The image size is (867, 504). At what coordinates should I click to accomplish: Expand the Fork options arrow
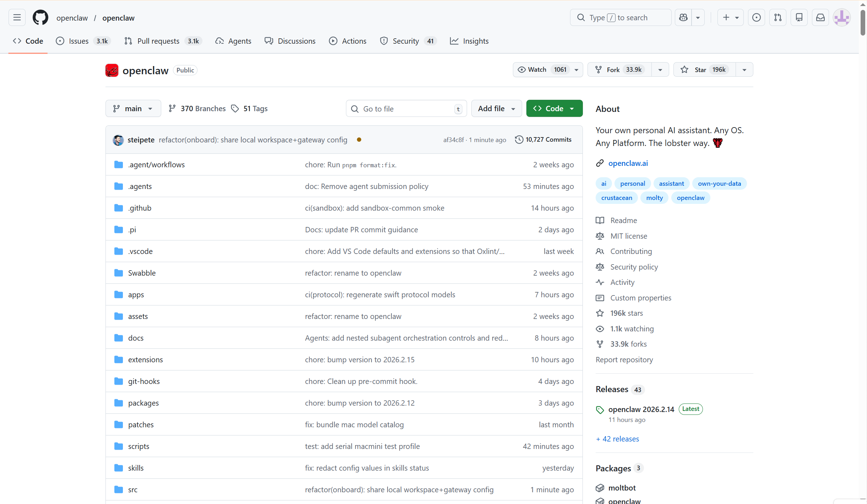[660, 70]
